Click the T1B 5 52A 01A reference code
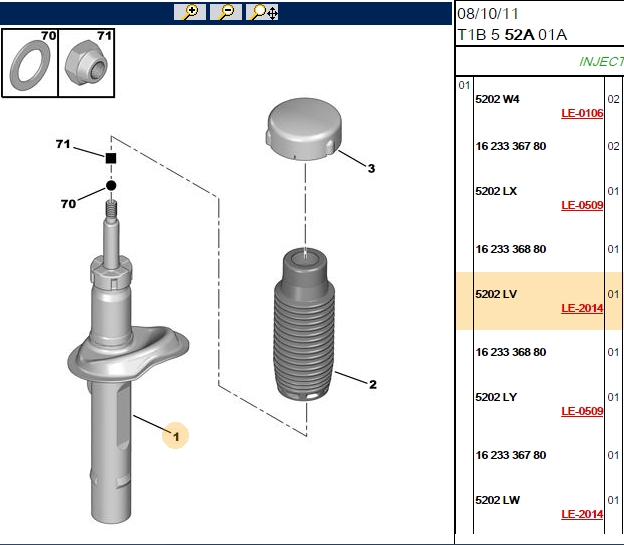Screen dimensions: 624x545 click(512, 35)
